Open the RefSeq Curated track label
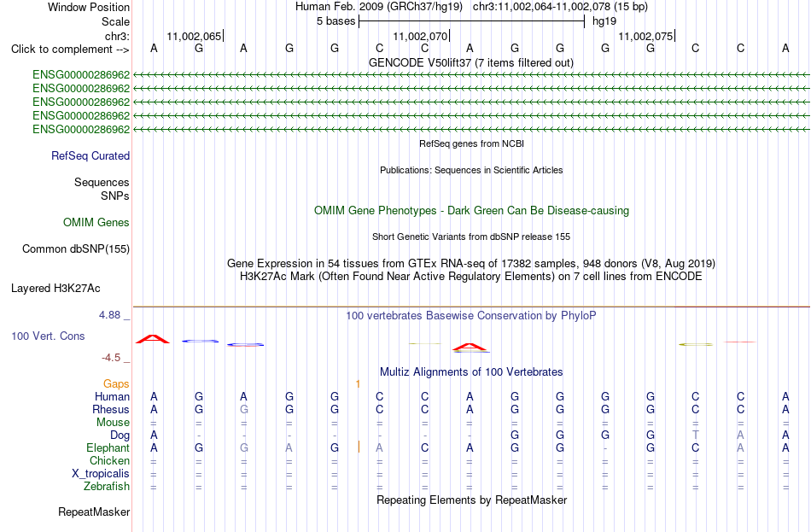 coord(90,155)
